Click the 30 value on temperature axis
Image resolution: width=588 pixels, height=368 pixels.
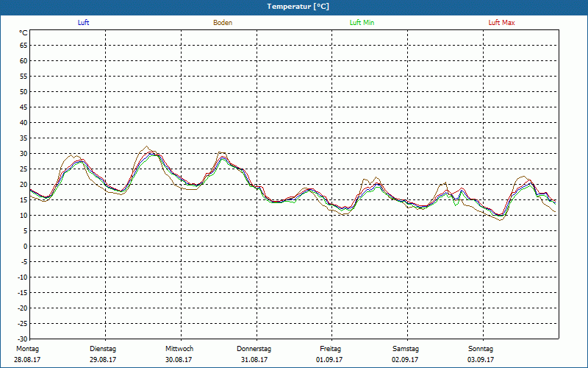point(24,154)
